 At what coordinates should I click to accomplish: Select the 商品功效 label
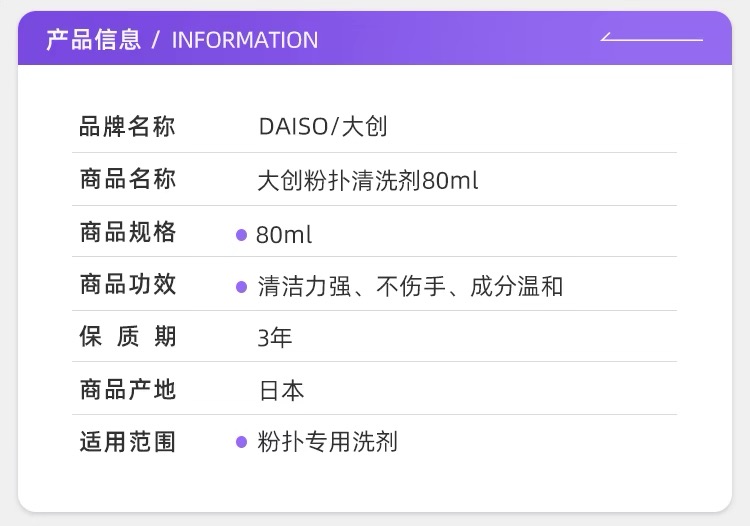[127, 285]
